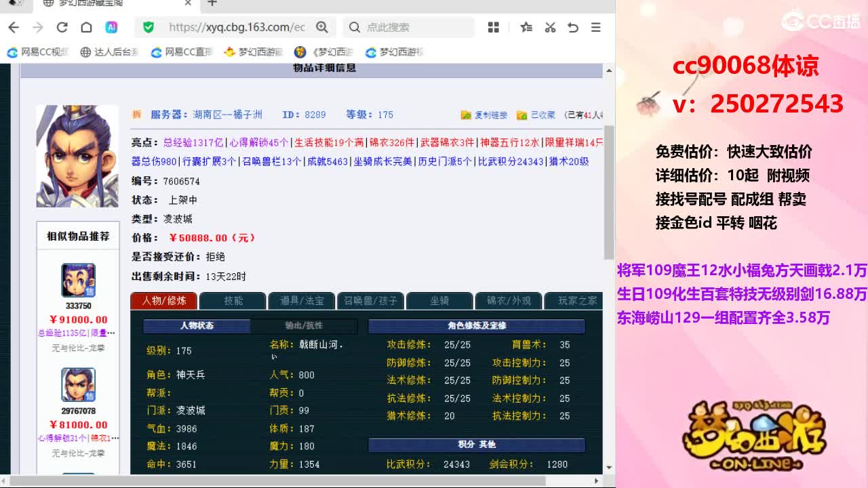Open the apps grid icon in toolbar
This screenshot has height=488, width=868.
coord(494,27)
